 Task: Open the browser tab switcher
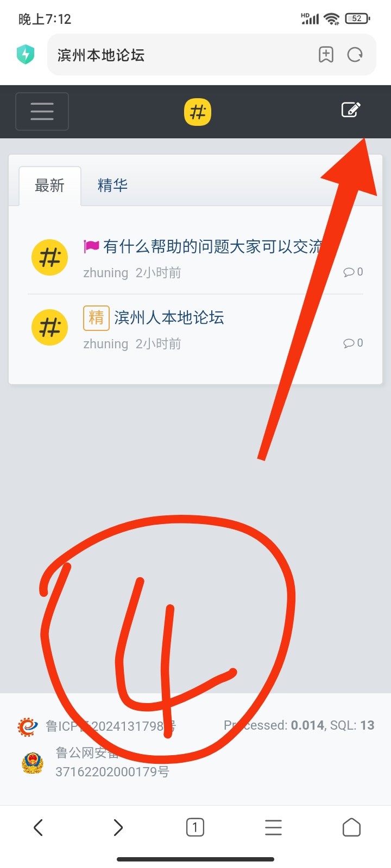(195, 827)
